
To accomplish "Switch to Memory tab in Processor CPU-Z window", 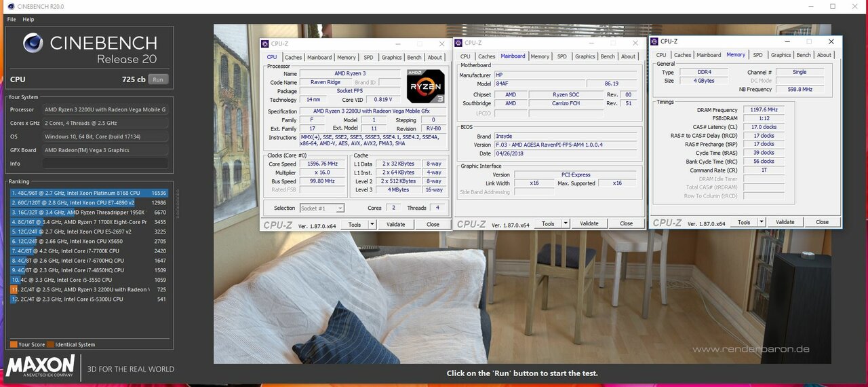I will tap(347, 58).
